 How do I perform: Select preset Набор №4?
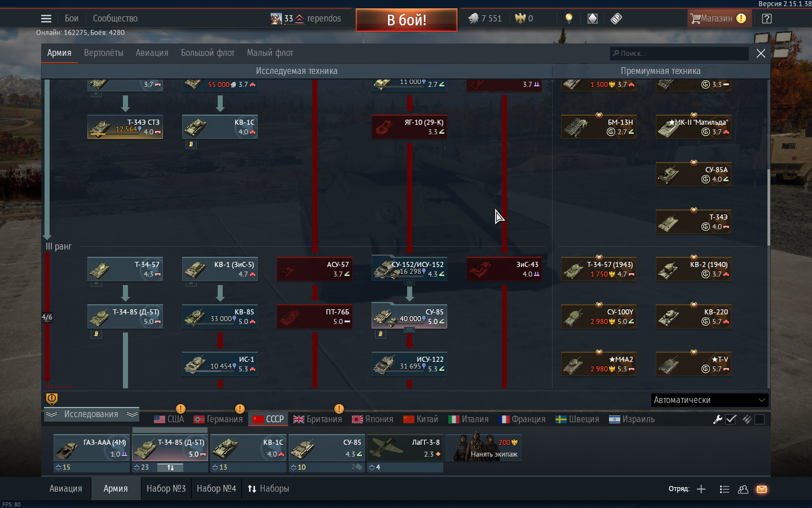pyautogui.click(x=216, y=489)
